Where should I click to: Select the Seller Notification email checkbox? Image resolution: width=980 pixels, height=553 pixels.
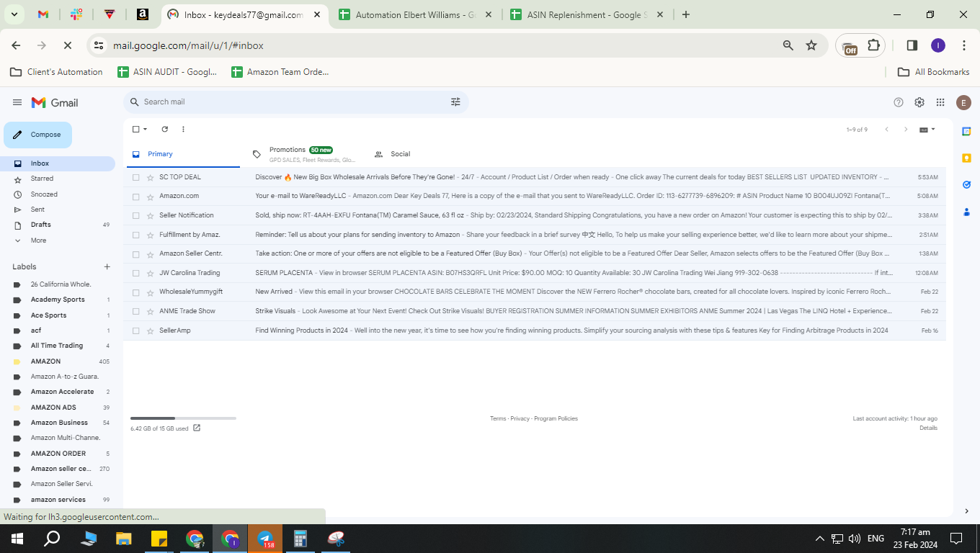pyautogui.click(x=135, y=215)
